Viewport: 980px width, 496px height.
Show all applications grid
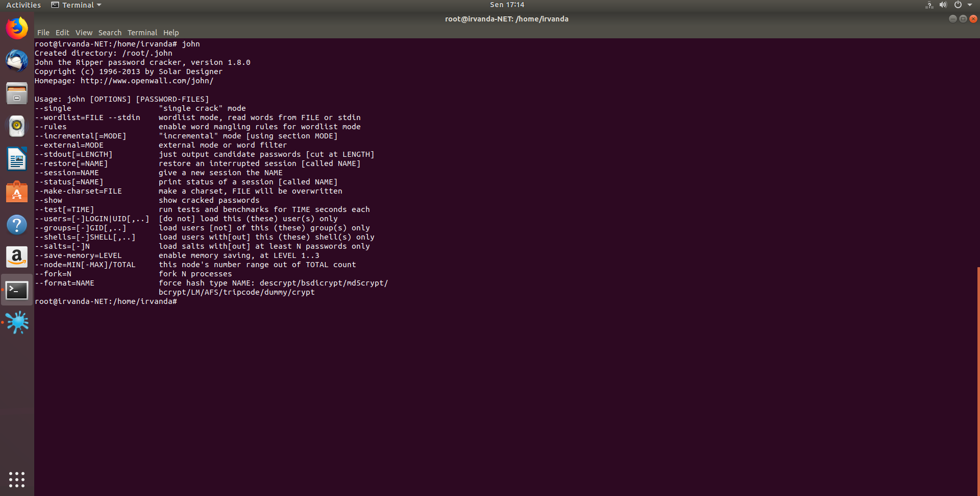point(17,479)
